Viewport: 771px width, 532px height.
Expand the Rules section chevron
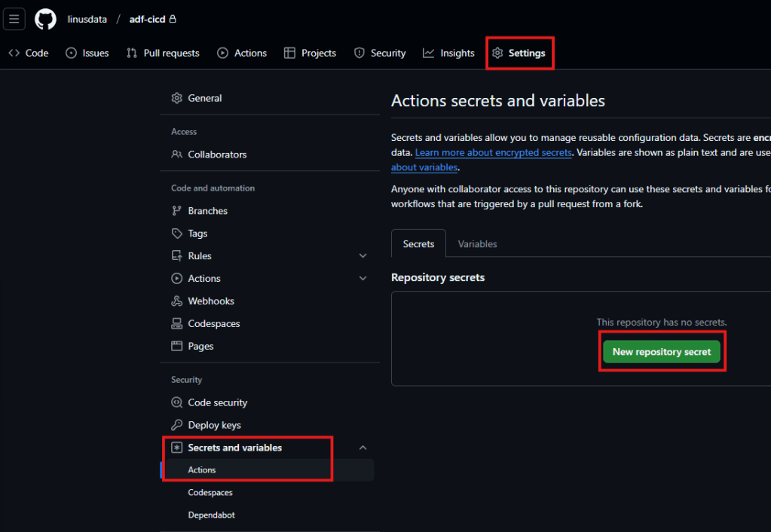tap(363, 256)
